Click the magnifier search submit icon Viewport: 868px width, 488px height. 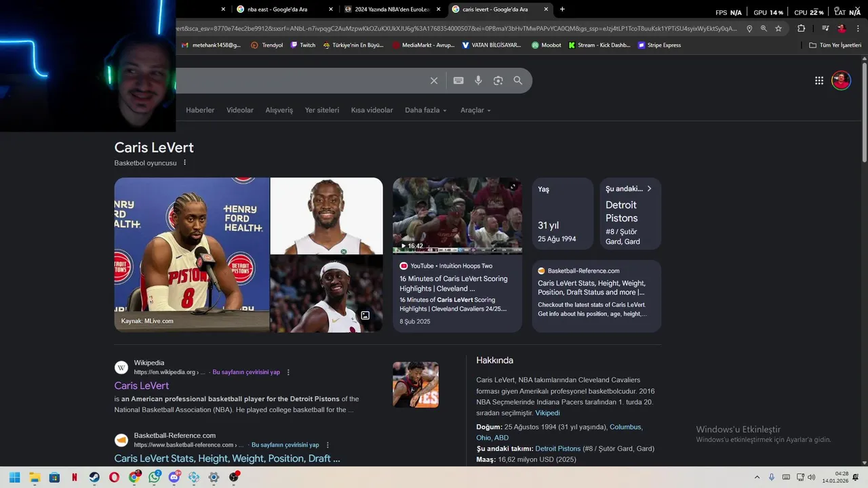click(x=518, y=81)
